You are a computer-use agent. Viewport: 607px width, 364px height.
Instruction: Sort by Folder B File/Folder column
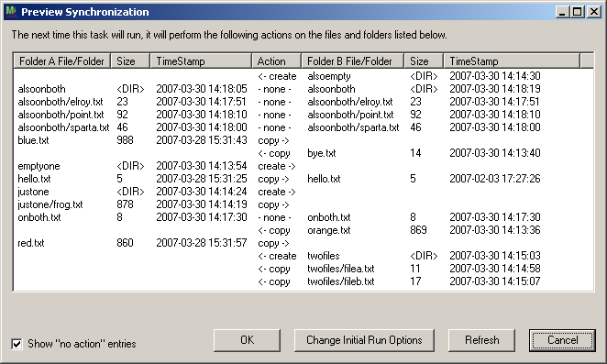point(353,61)
